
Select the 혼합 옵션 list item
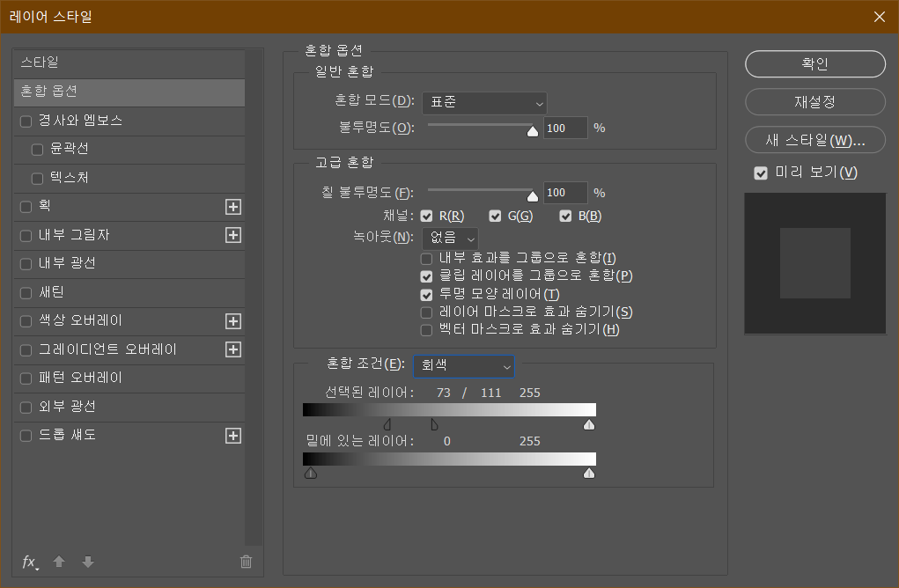pyautogui.click(x=129, y=92)
